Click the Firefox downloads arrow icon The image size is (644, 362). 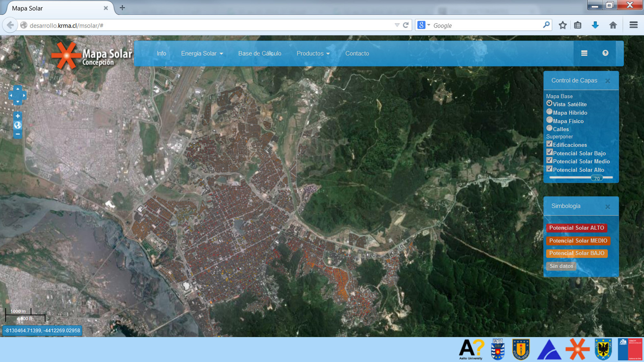pyautogui.click(x=595, y=25)
